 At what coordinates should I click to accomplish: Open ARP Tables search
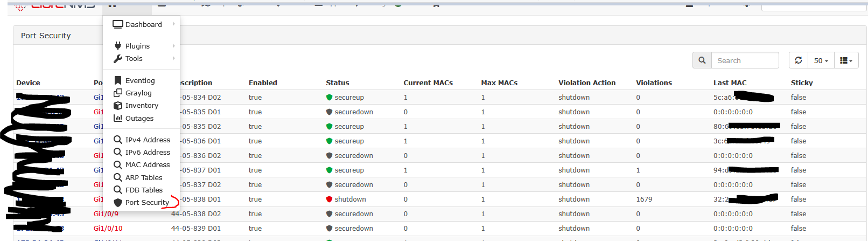(144, 177)
